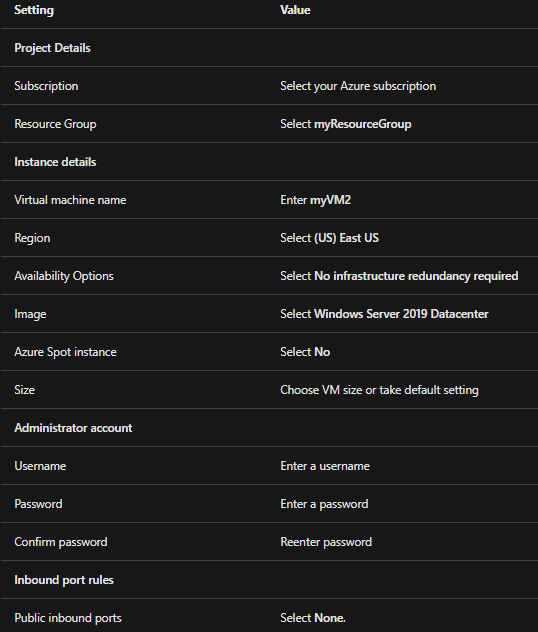
Task: Click the Subscription setting label
Action: pos(46,86)
